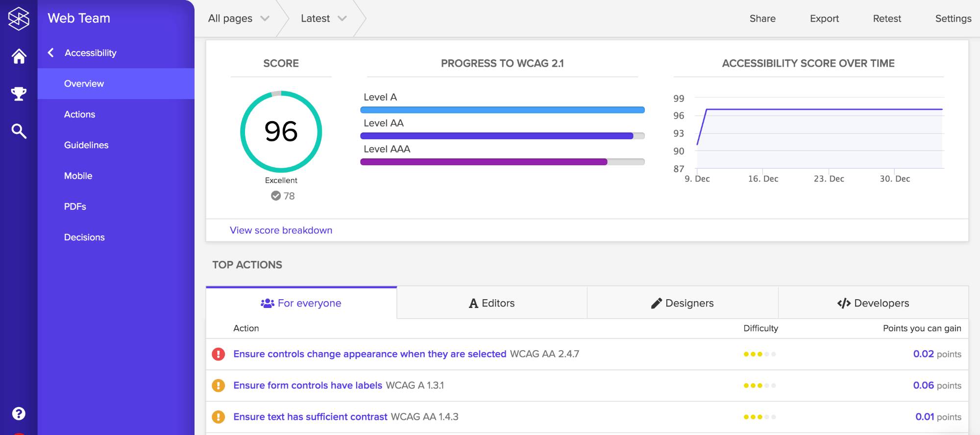Click orange warning icon for form labels
The height and width of the screenshot is (435, 980).
point(218,385)
